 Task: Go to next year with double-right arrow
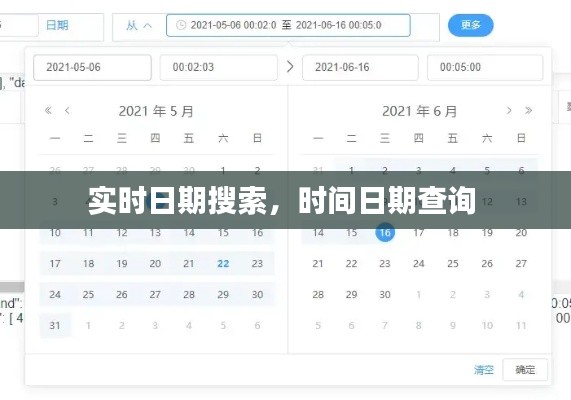(x=528, y=110)
